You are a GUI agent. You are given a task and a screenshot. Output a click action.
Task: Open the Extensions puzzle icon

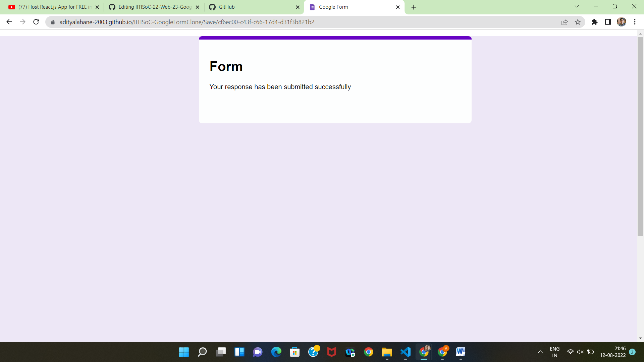tap(594, 22)
